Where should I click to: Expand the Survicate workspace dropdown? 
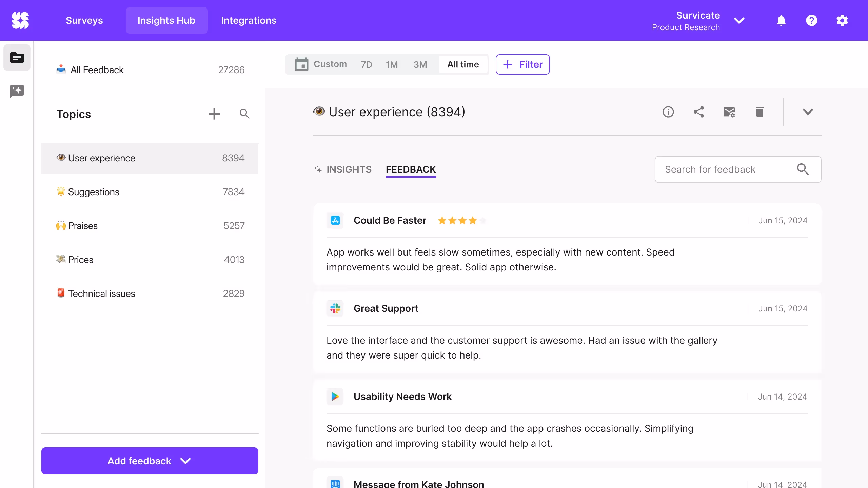tap(739, 21)
